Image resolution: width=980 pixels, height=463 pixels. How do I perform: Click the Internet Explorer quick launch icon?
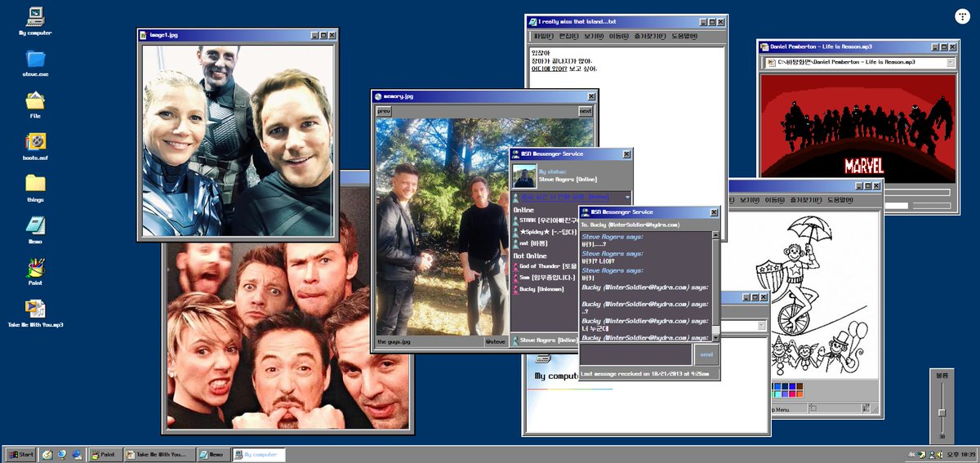coord(77,454)
